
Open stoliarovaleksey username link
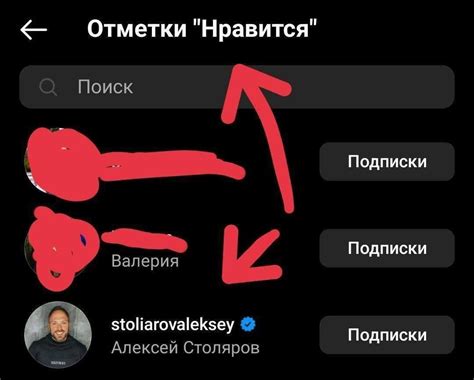tap(173, 324)
